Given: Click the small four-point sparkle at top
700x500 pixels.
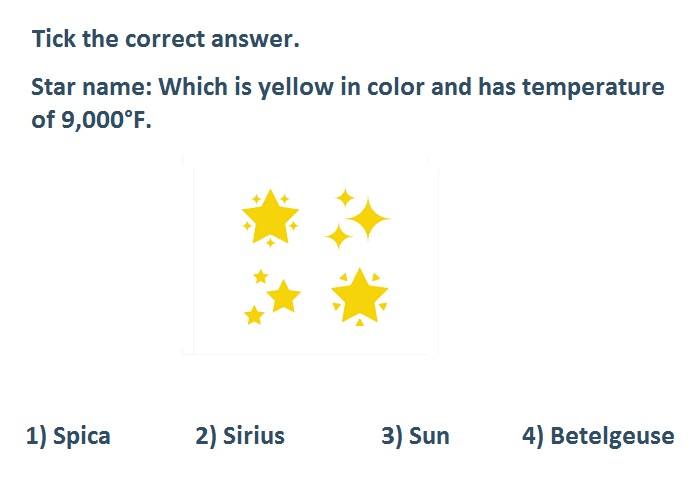Looking at the screenshot, I should tap(345, 198).
